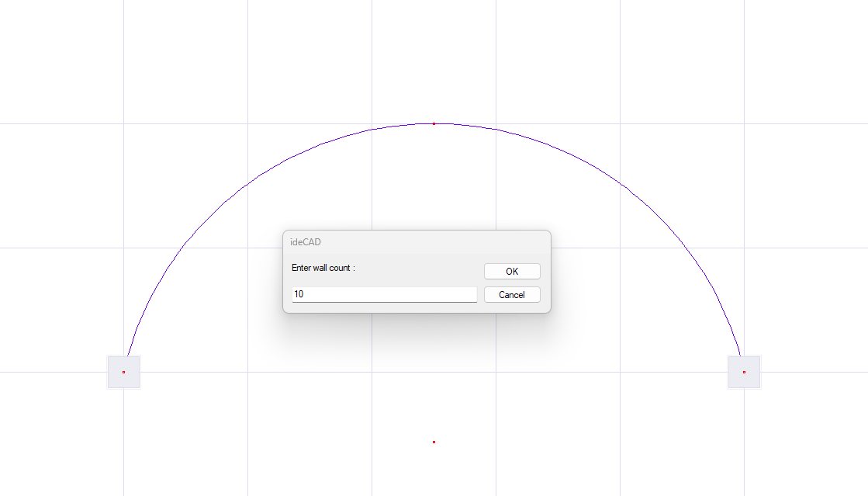
Task: Click the wall count input field
Action: (x=384, y=295)
